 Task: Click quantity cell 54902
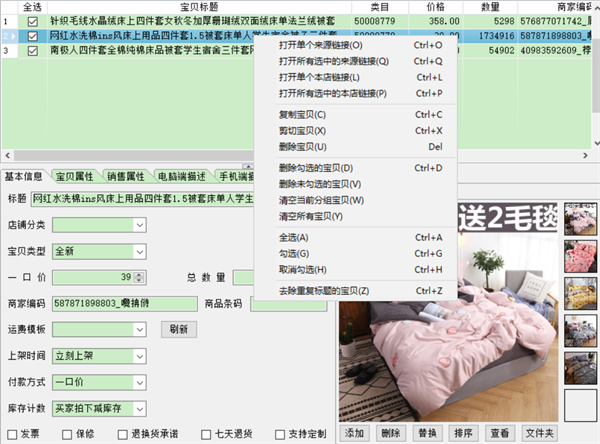490,50
